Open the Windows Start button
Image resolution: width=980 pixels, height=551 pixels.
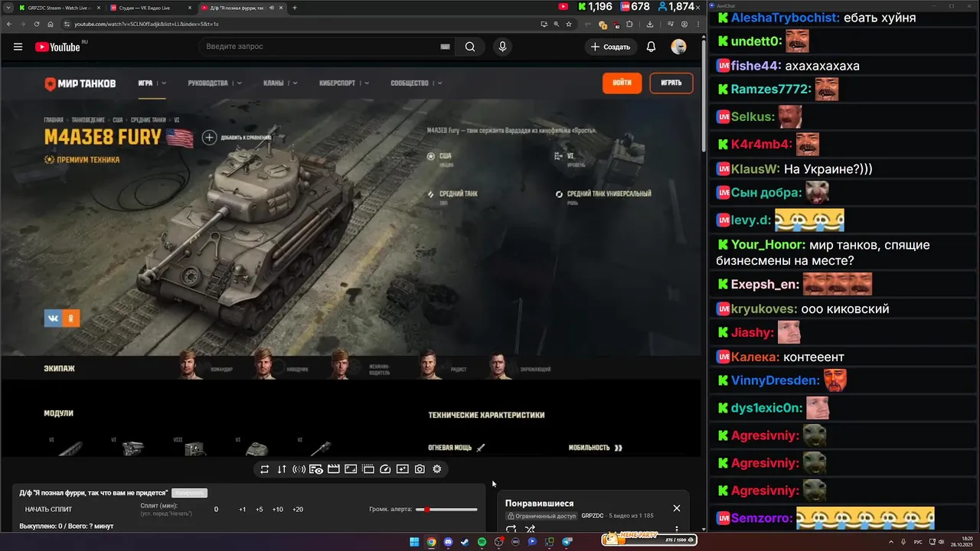pyautogui.click(x=414, y=542)
